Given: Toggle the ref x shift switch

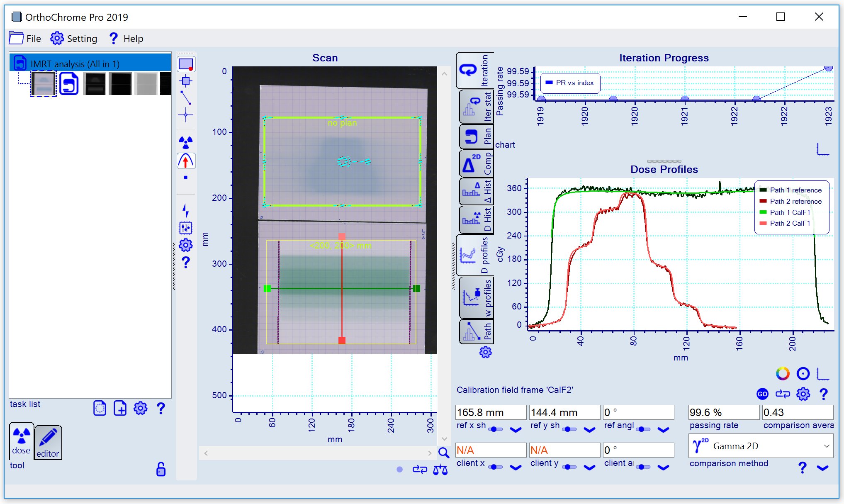Looking at the screenshot, I should pyautogui.click(x=495, y=429).
